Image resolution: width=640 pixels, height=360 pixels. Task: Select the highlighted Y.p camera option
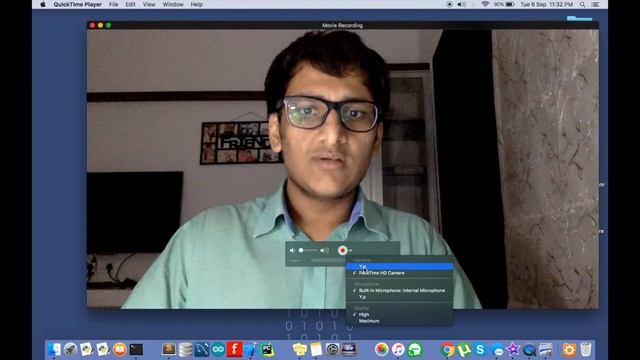399,267
